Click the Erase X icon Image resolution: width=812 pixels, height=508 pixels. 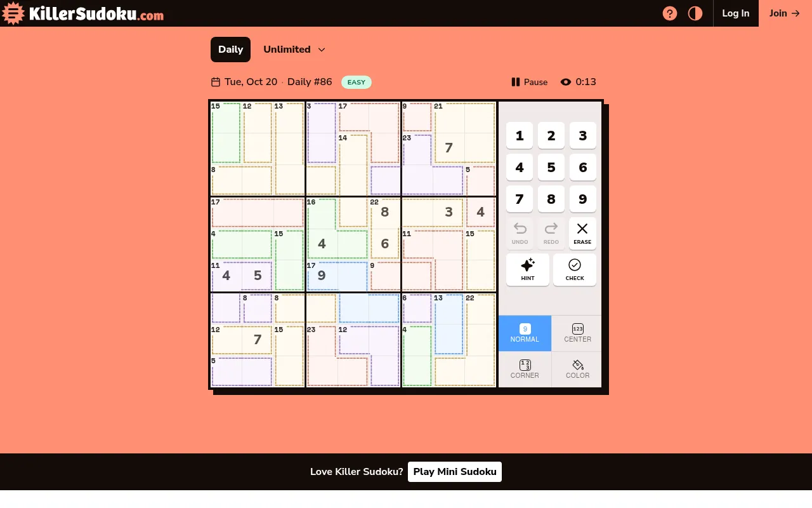[582, 229]
